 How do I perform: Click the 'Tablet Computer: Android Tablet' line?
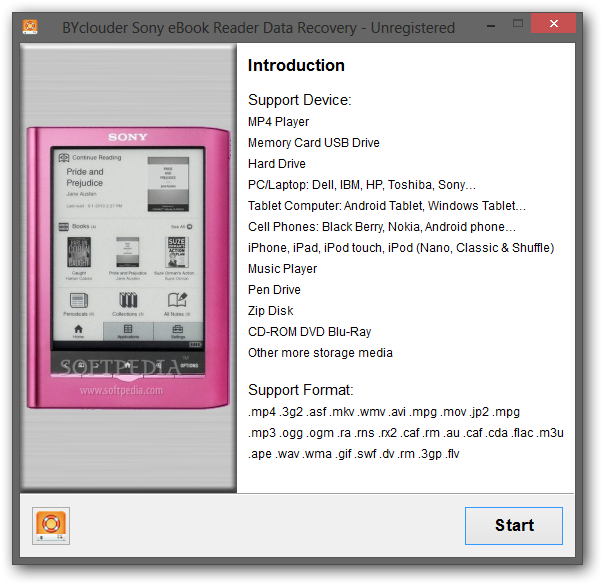(387, 206)
